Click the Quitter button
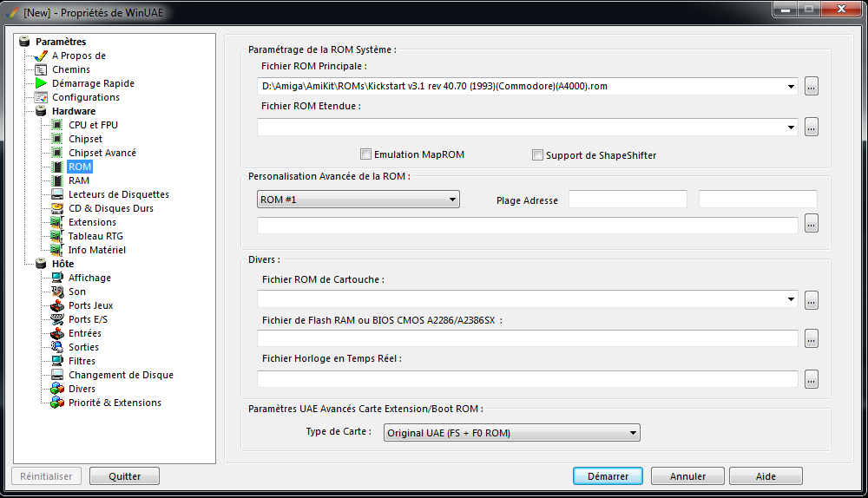This screenshot has width=868, height=498. point(124,475)
